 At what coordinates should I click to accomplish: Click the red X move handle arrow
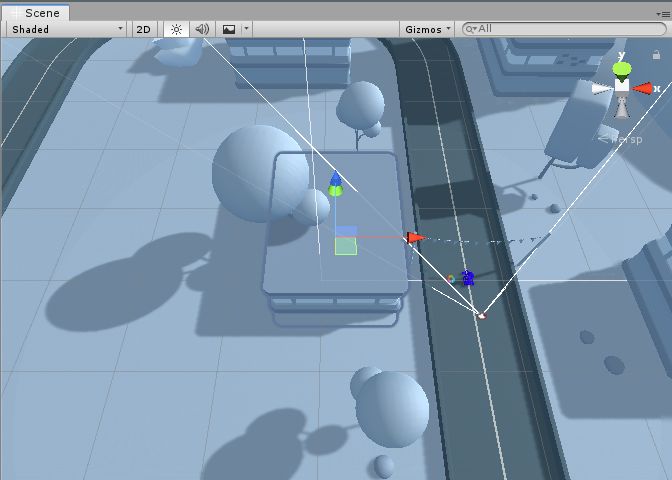coord(415,237)
